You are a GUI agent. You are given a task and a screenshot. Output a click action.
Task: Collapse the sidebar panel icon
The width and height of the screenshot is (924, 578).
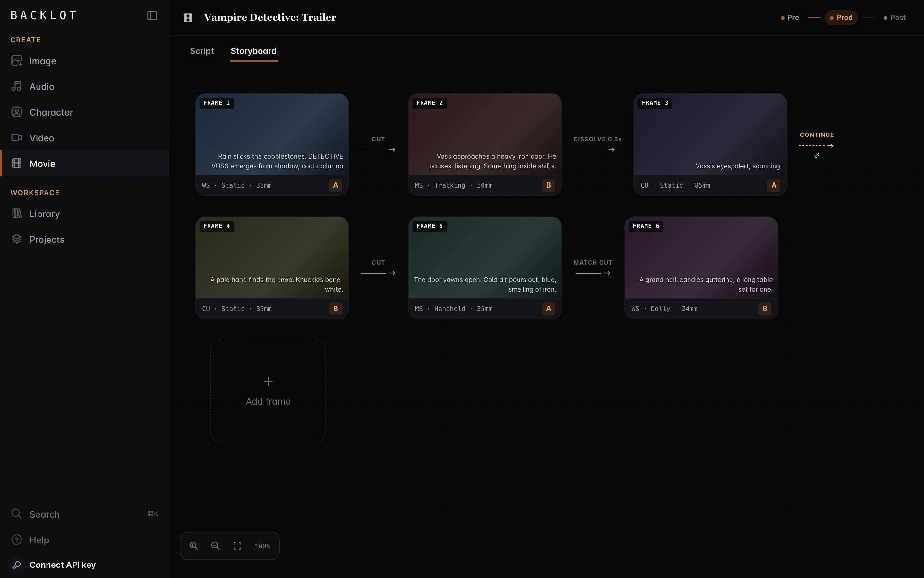152,15
